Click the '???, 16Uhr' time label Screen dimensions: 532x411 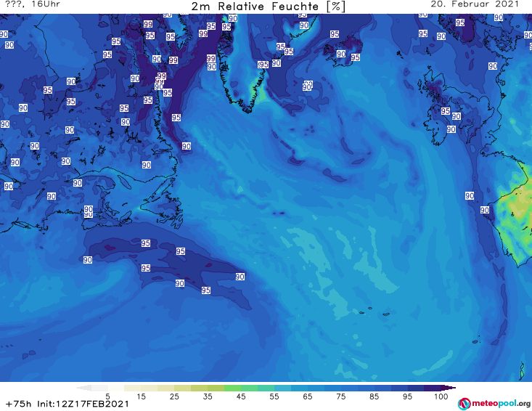pyautogui.click(x=33, y=4)
